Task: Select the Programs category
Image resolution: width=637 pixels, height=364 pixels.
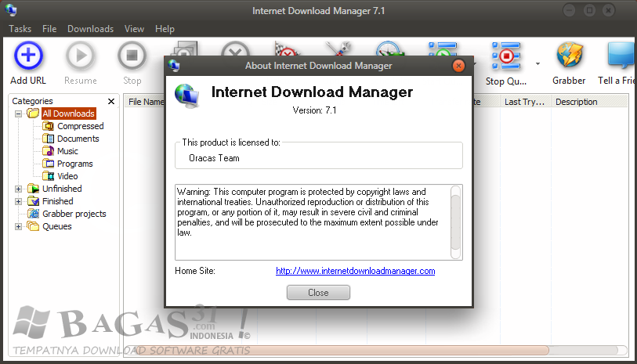Action: pyautogui.click(x=74, y=164)
